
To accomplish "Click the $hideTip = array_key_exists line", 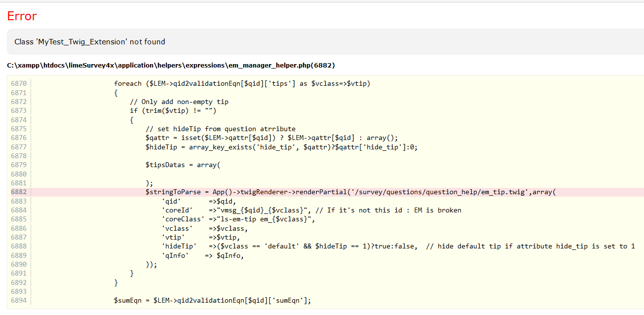I will pos(281,147).
